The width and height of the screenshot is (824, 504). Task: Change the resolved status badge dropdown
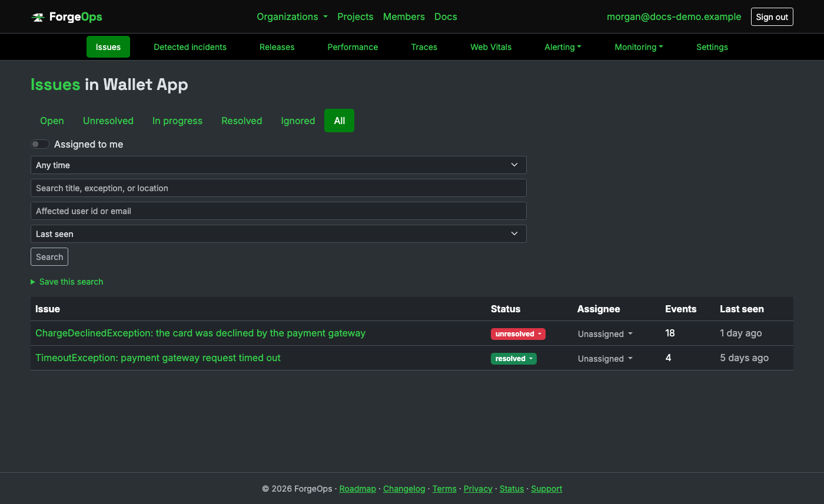point(514,359)
